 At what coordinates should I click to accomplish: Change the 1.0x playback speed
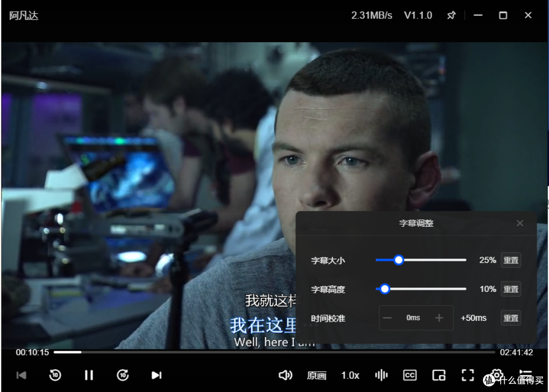(x=350, y=376)
